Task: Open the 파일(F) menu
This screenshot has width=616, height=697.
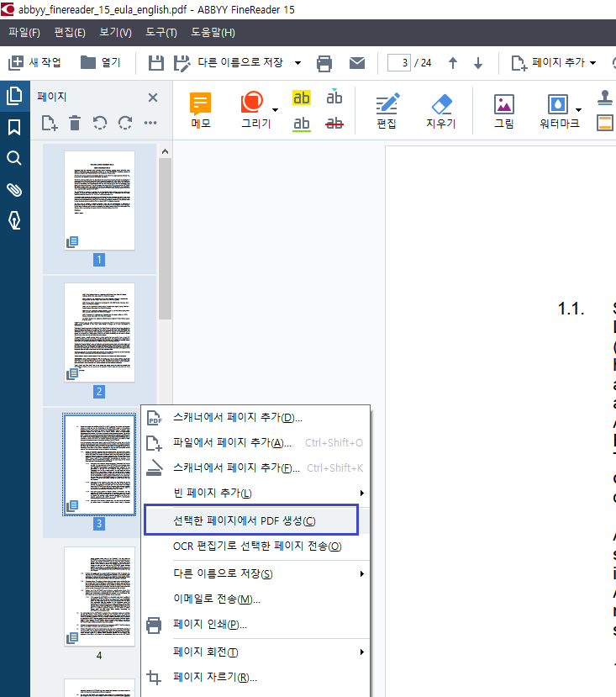Action: [24, 33]
